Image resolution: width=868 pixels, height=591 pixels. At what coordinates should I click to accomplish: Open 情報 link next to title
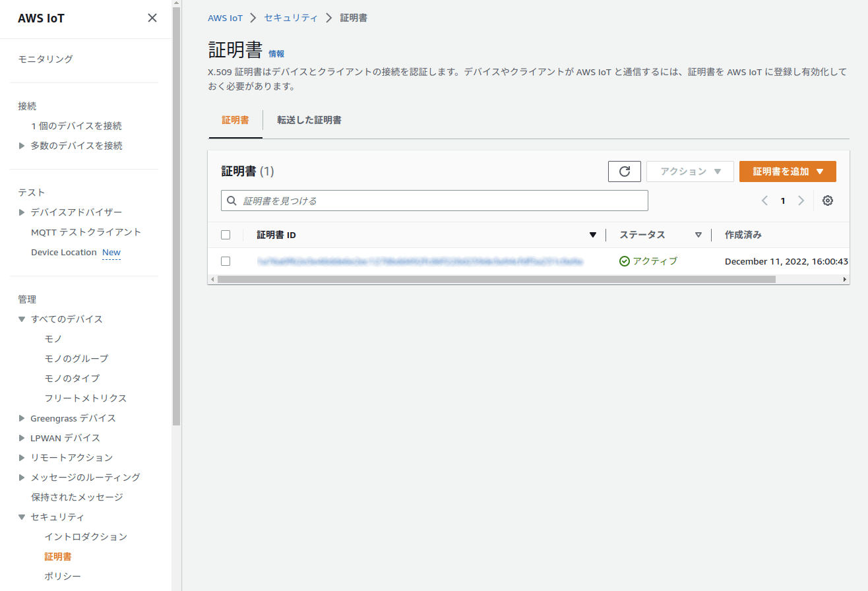coord(276,54)
